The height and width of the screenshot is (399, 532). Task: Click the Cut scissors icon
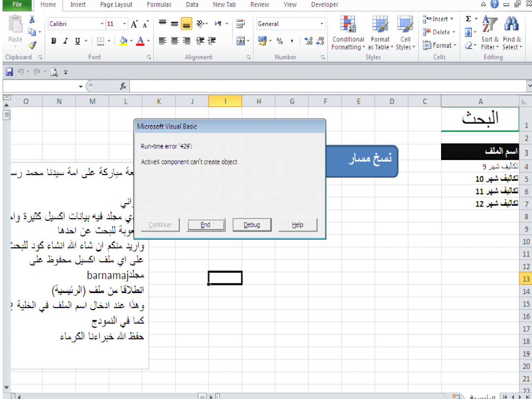[32, 19]
